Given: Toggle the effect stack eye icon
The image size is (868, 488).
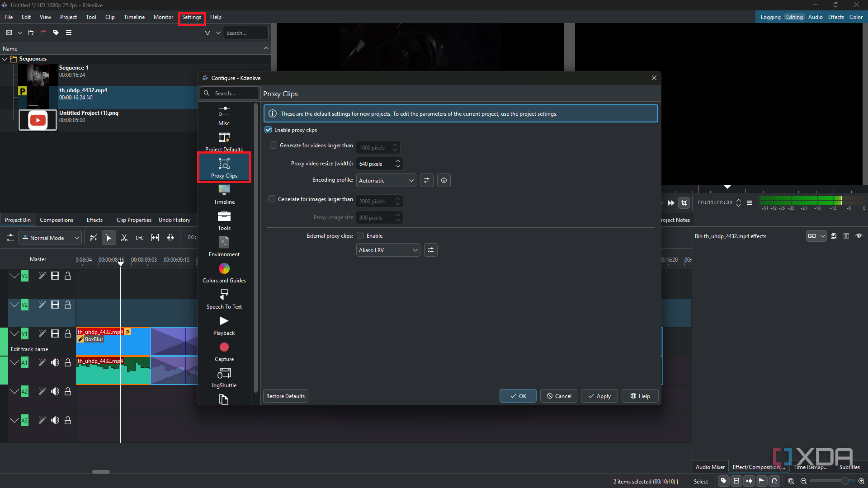Looking at the screenshot, I should click(x=859, y=236).
